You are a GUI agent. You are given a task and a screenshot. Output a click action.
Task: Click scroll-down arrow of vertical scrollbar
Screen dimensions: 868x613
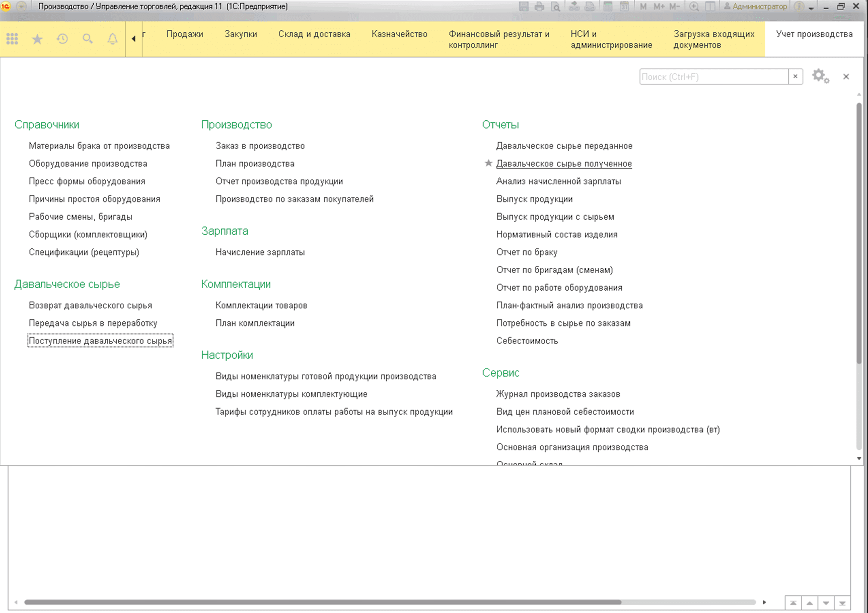[x=859, y=458]
